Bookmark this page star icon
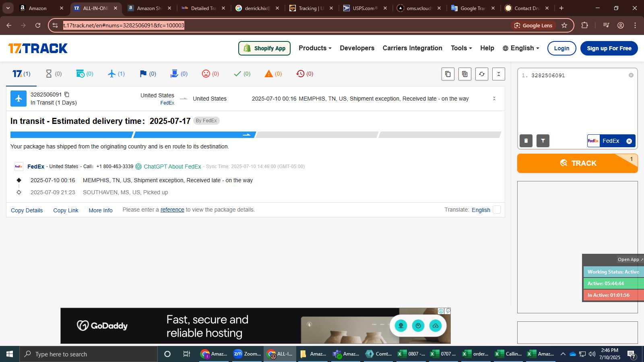Image resolution: width=644 pixels, height=362 pixels. tap(564, 25)
